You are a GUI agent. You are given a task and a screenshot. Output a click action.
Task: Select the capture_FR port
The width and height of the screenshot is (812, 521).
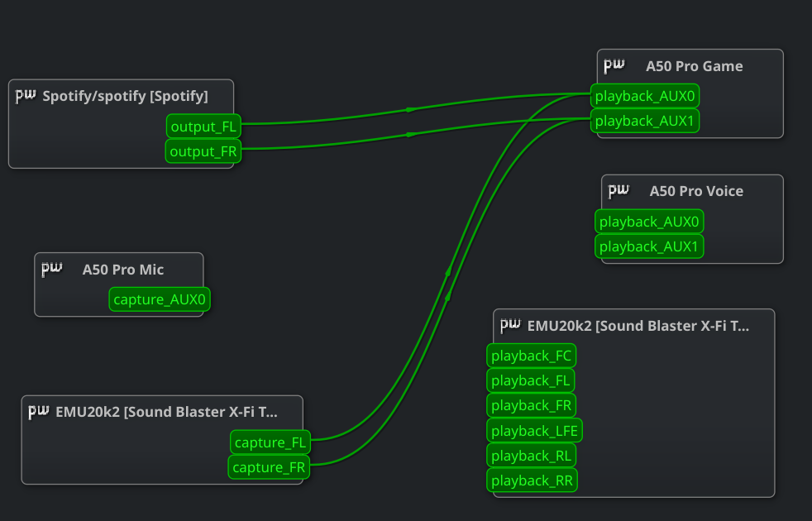coord(269,467)
